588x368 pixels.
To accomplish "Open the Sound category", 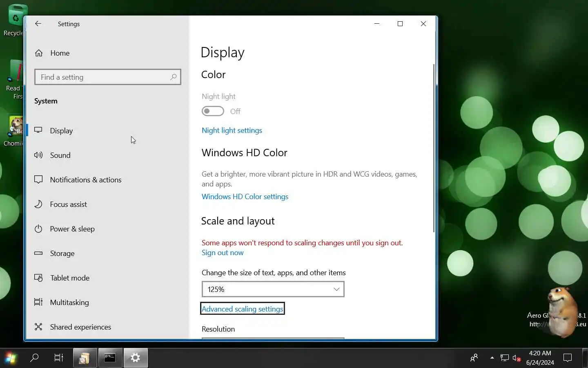I will [108, 155].
